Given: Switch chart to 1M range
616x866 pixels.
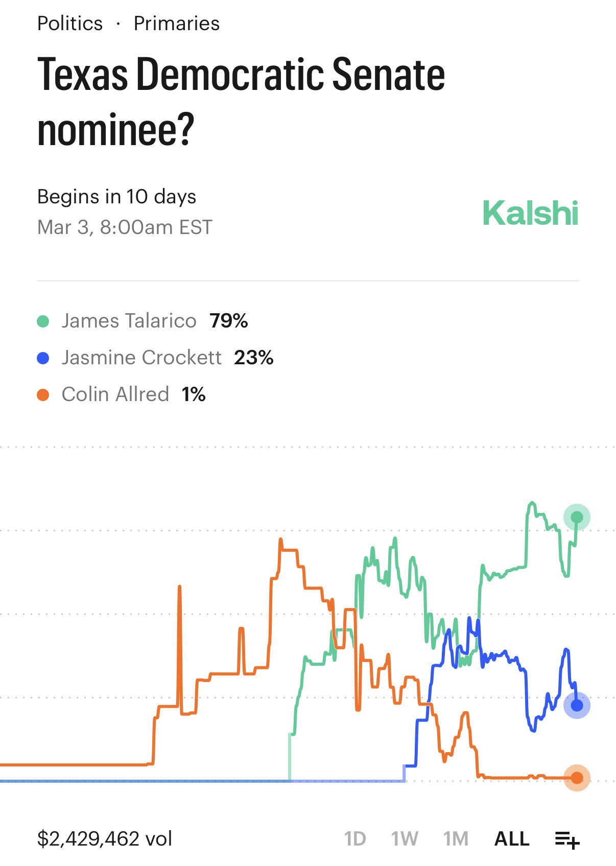Looking at the screenshot, I should [x=456, y=839].
